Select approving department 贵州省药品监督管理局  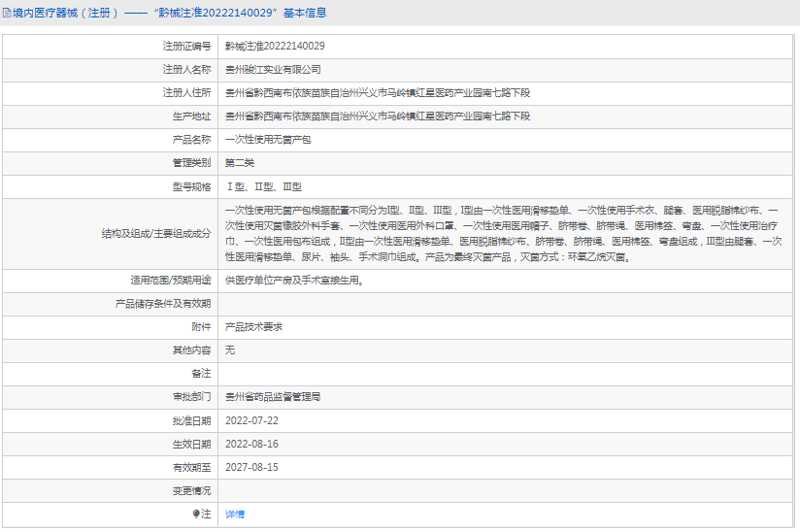point(273,397)
